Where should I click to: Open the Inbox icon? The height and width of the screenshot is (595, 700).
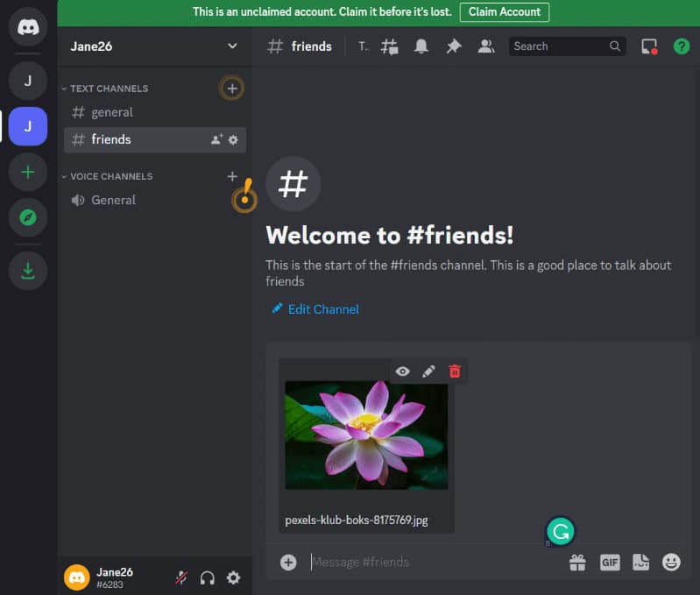click(x=648, y=46)
